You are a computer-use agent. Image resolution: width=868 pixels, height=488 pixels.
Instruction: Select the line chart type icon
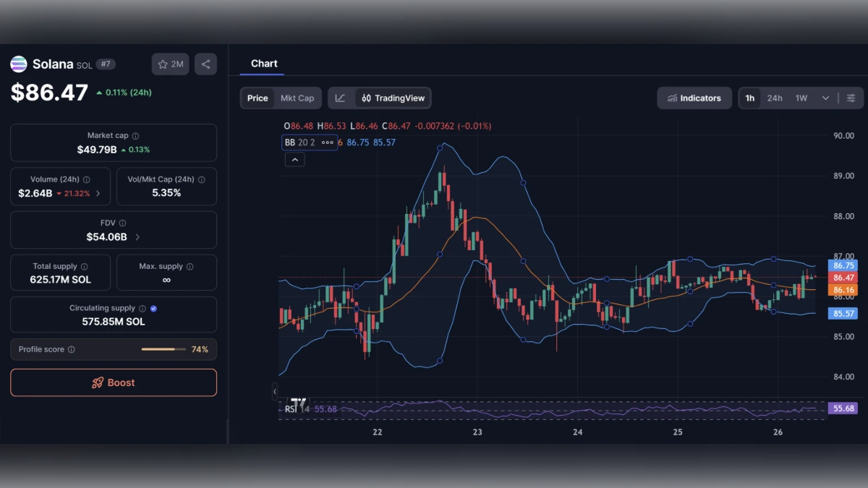coord(340,98)
